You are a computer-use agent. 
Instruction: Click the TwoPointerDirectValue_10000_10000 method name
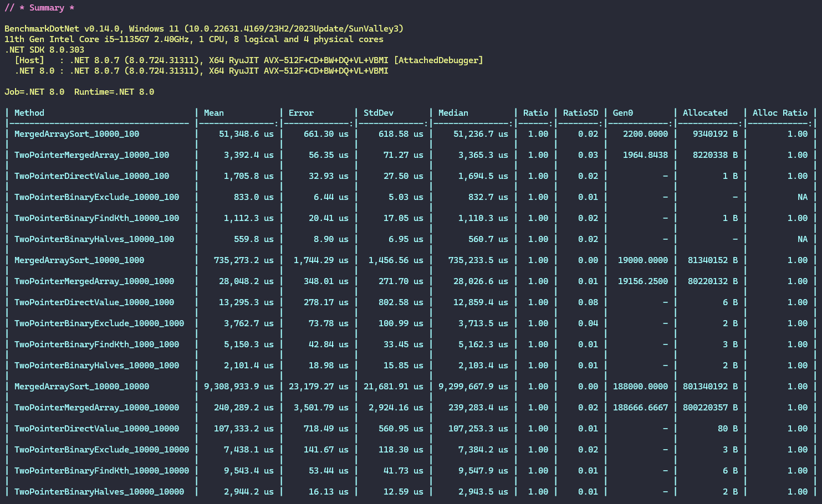pyautogui.click(x=96, y=429)
